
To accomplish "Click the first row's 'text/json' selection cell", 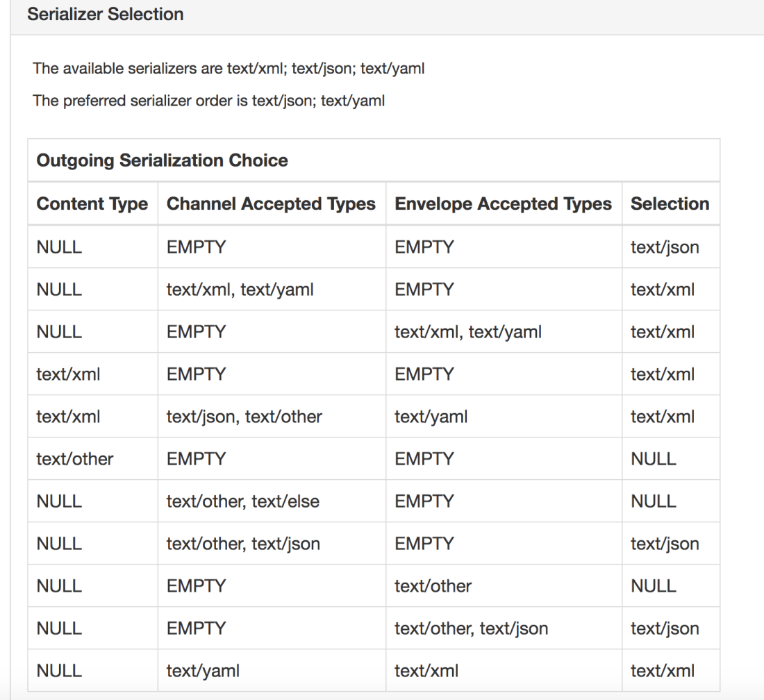I will click(x=665, y=247).
